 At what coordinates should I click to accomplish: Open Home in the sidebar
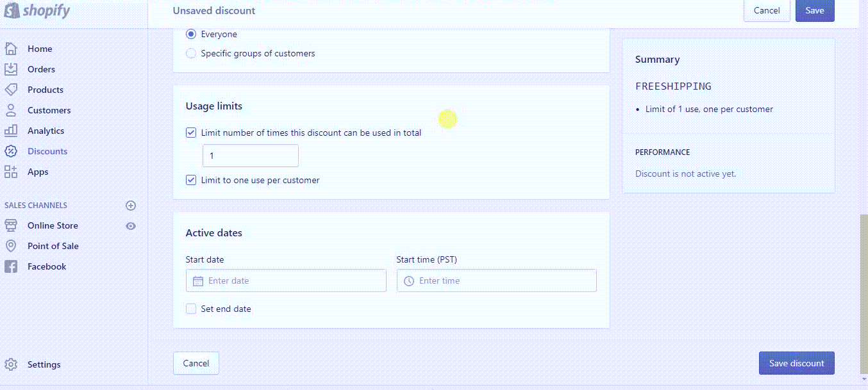click(x=40, y=49)
